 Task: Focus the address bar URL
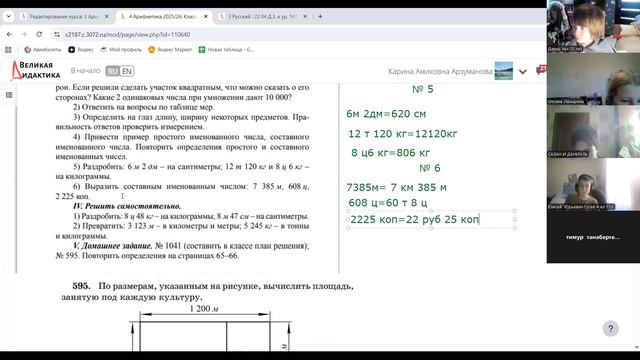click(128, 35)
